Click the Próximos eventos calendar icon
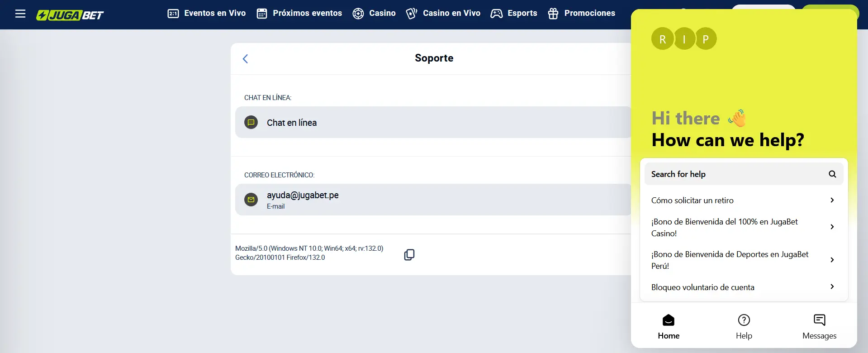868x353 pixels. 262,14
